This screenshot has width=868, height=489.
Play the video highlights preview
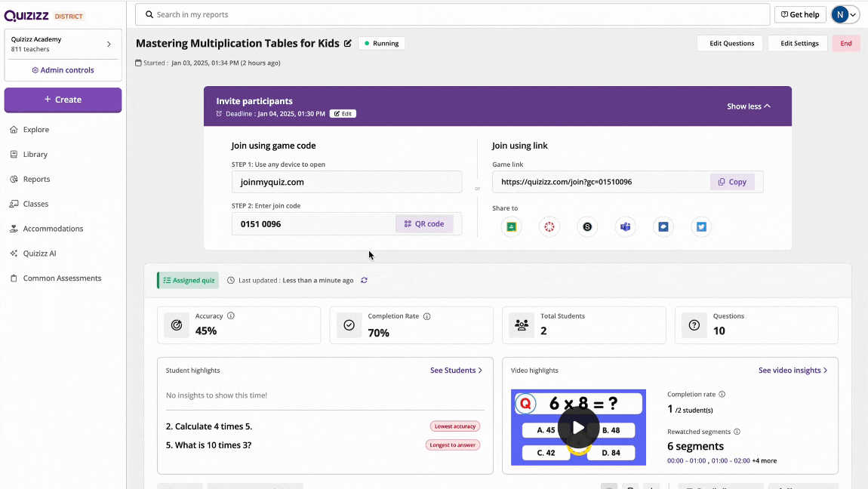click(x=578, y=428)
